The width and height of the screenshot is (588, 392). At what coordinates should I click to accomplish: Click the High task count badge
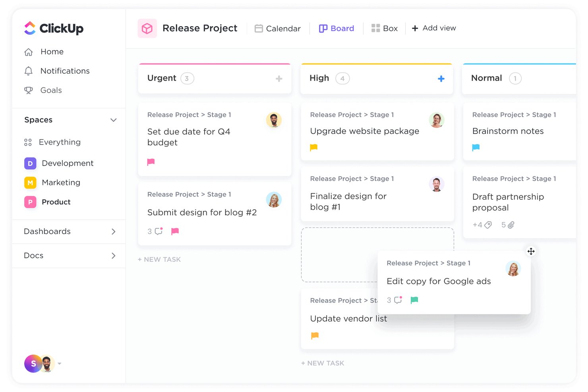point(342,78)
